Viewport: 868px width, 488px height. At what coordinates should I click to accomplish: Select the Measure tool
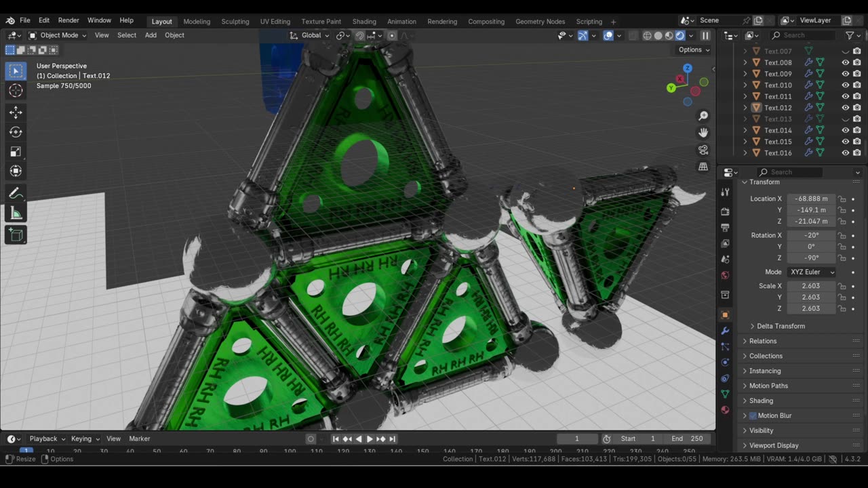pos(16,213)
